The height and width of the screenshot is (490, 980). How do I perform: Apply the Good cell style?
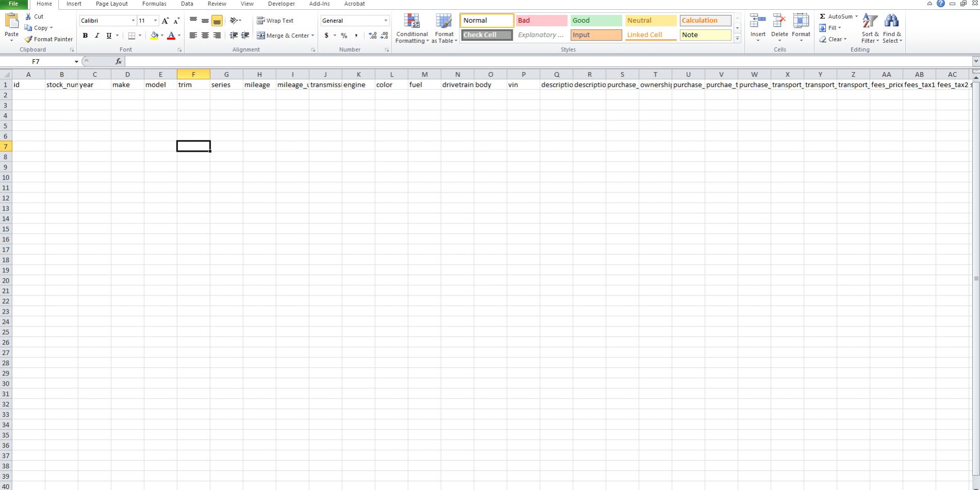point(596,21)
